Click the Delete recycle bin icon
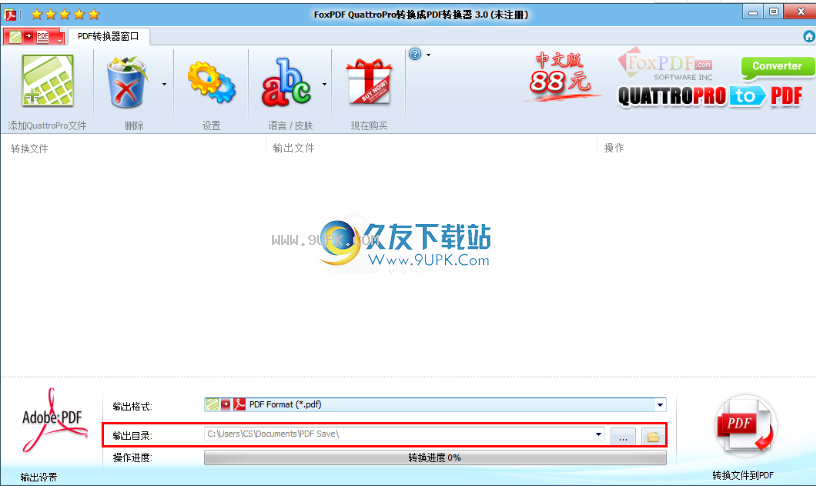This screenshot has width=816, height=486. point(126,82)
